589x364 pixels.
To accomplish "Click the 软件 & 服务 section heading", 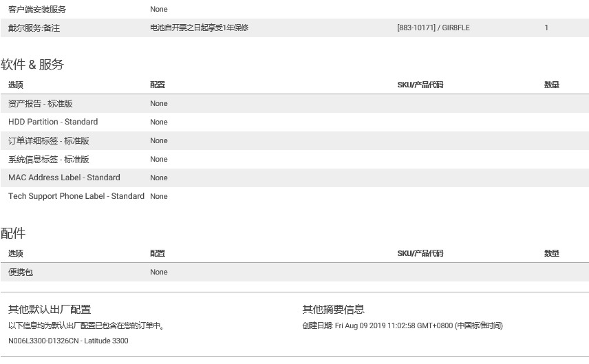I will point(32,65).
